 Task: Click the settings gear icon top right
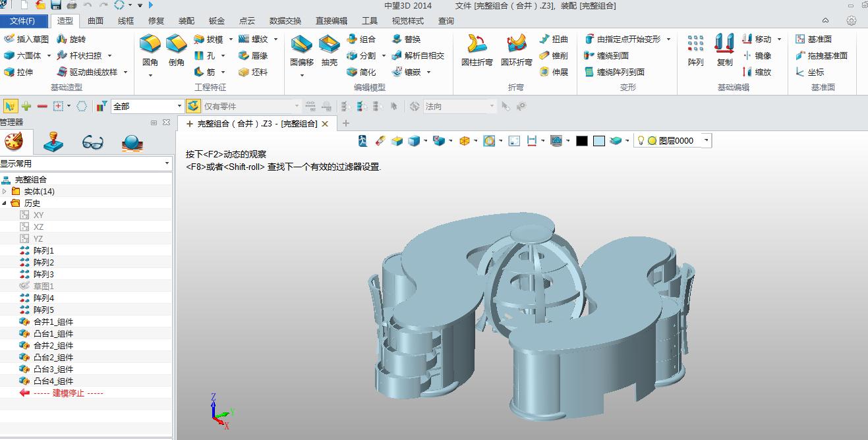click(x=852, y=21)
